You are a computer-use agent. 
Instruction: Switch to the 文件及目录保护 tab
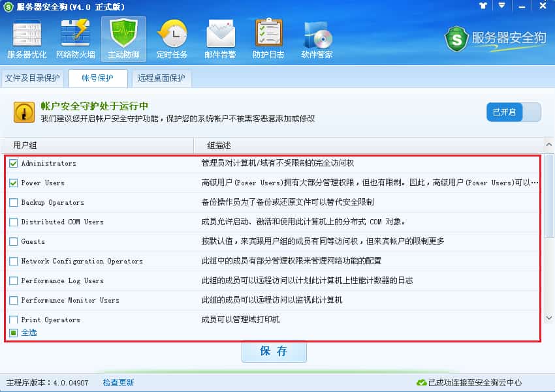click(32, 78)
